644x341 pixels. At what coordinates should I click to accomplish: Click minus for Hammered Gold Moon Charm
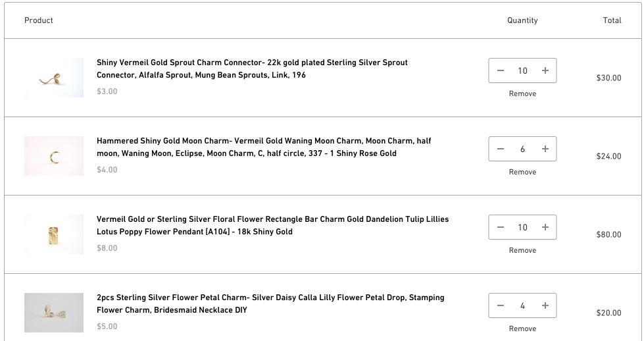(501, 149)
